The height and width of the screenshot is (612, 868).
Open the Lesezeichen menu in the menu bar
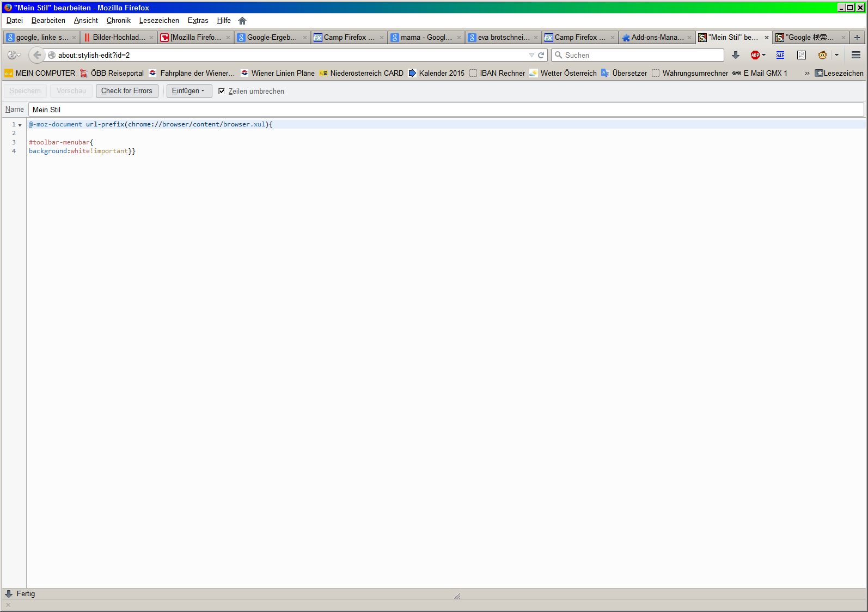tap(159, 21)
